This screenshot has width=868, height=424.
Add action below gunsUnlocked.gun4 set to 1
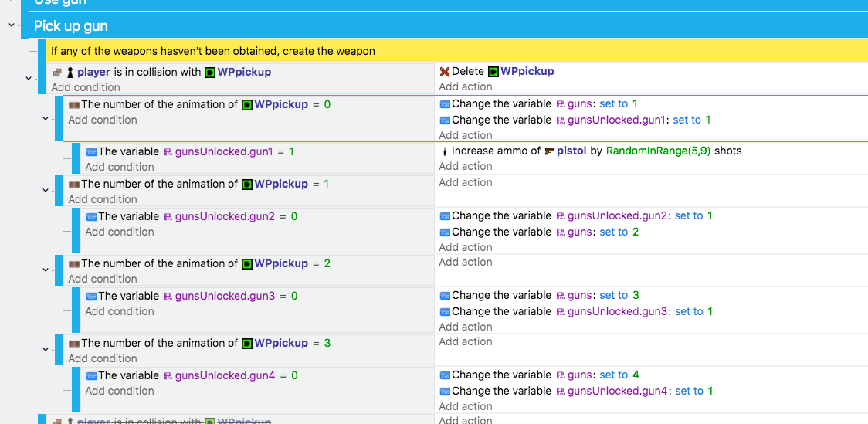click(466, 407)
